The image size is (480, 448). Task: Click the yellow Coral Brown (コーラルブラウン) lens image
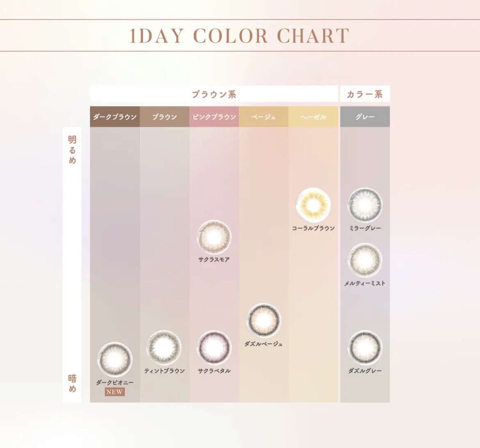pyautogui.click(x=313, y=204)
